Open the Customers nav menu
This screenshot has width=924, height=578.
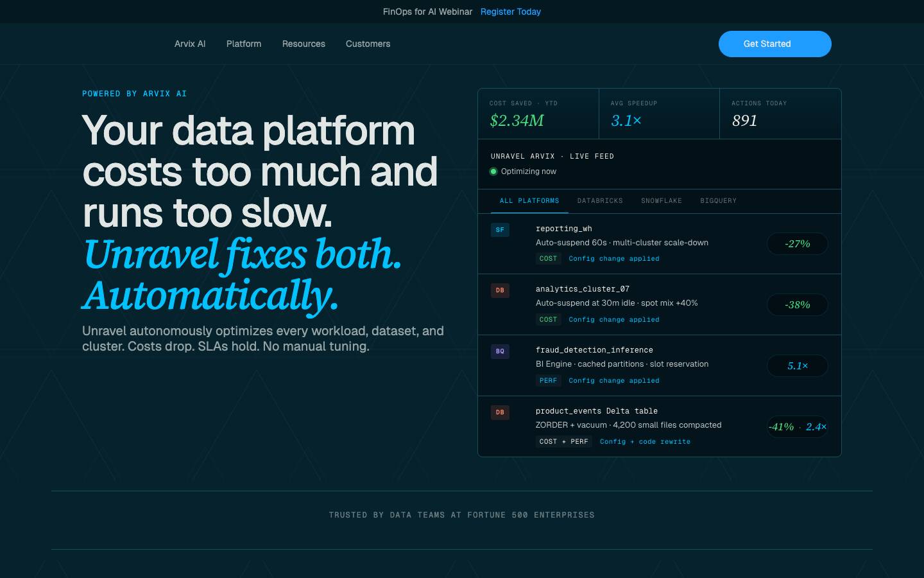pyautogui.click(x=368, y=44)
